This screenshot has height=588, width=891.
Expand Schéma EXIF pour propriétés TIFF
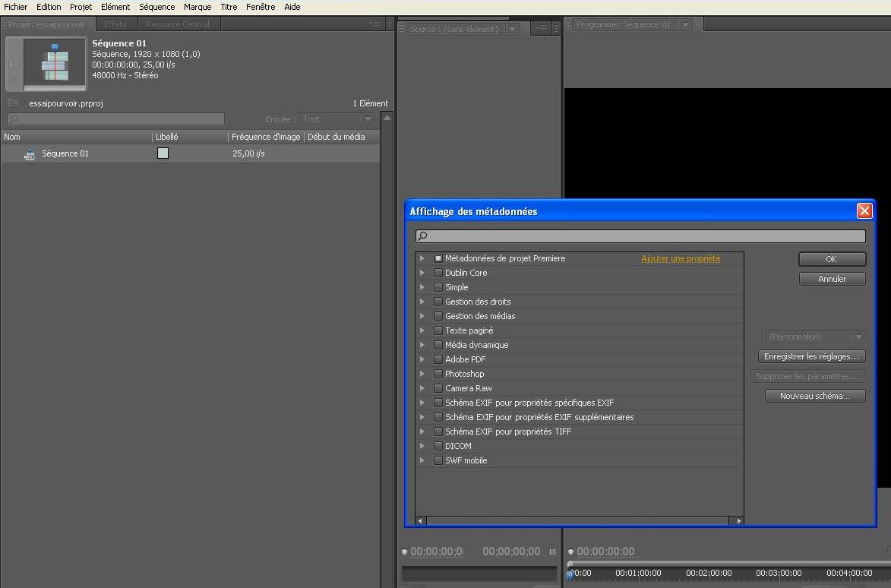coord(422,432)
